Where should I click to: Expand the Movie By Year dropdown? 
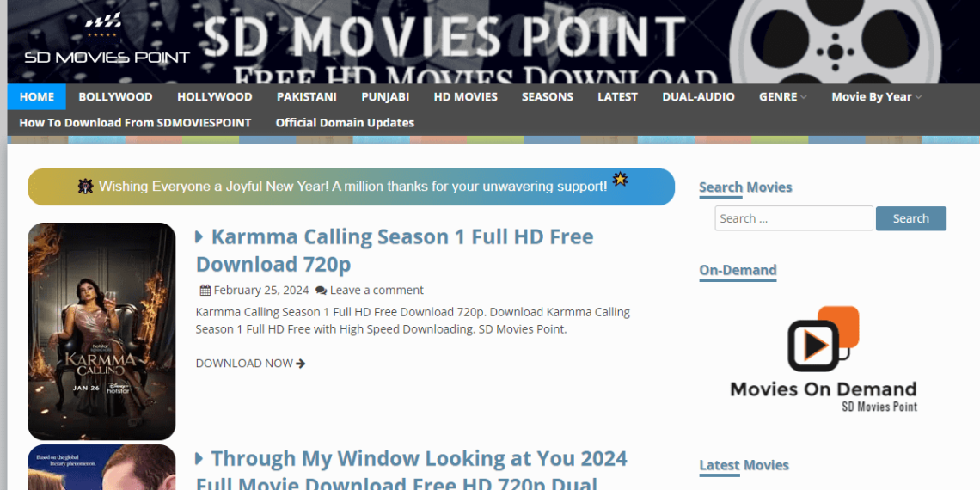pos(875,97)
